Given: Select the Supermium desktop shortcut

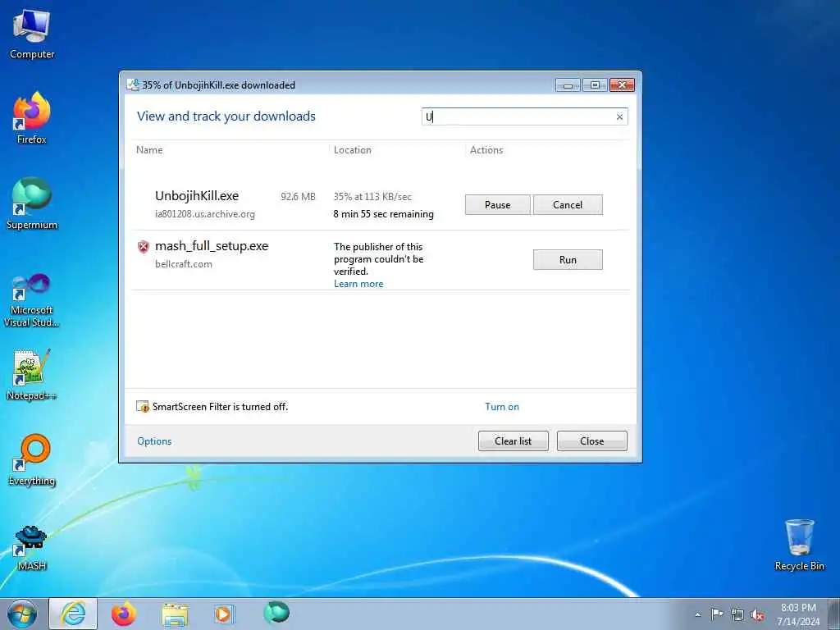Looking at the screenshot, I should point(32,203).
